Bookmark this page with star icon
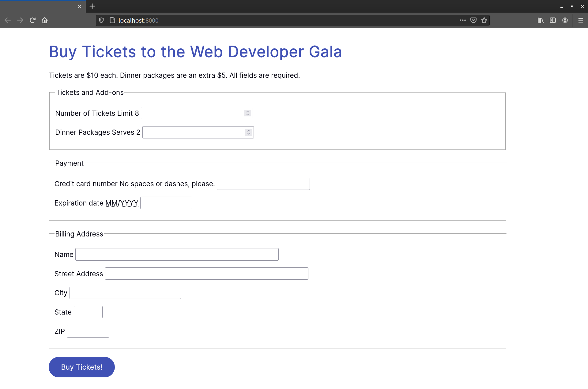The width and height of the screenshot is (588, 389). [x=484, y=20]
